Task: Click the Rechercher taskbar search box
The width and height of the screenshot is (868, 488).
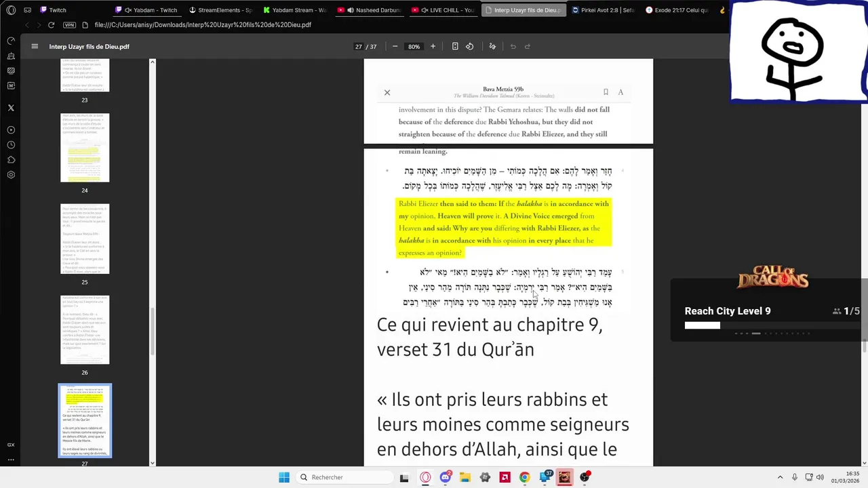Action: coord(344,477)
